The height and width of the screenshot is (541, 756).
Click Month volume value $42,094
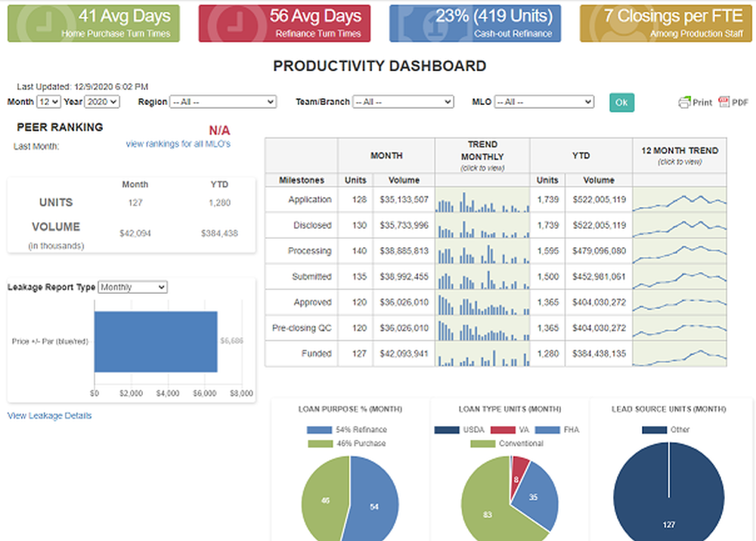(135, 233)
